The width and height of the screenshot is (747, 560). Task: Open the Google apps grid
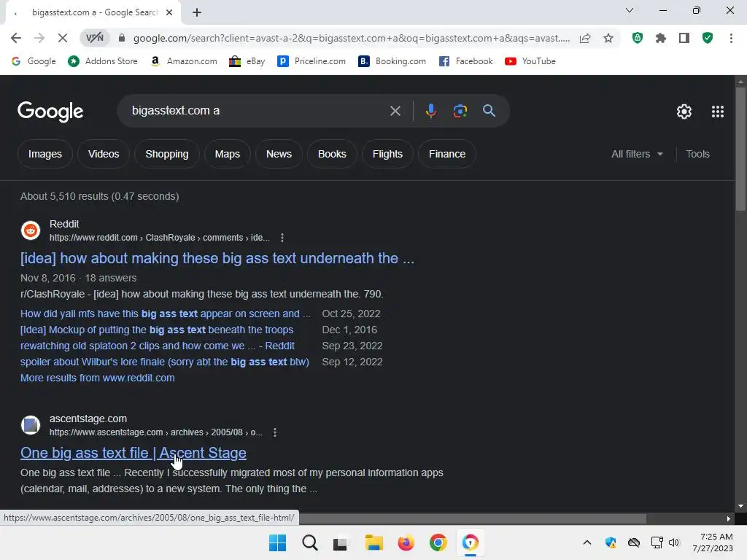[x=718, y=112]
